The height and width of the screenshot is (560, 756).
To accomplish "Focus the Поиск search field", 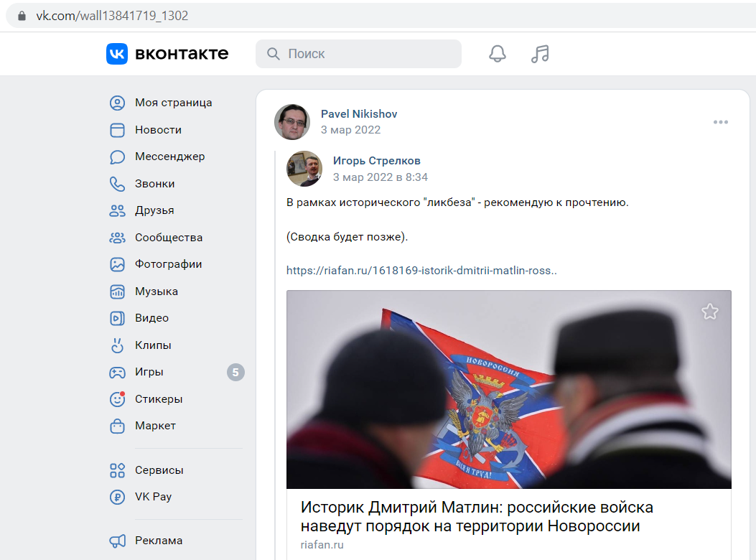I will (x=358, y=54).
